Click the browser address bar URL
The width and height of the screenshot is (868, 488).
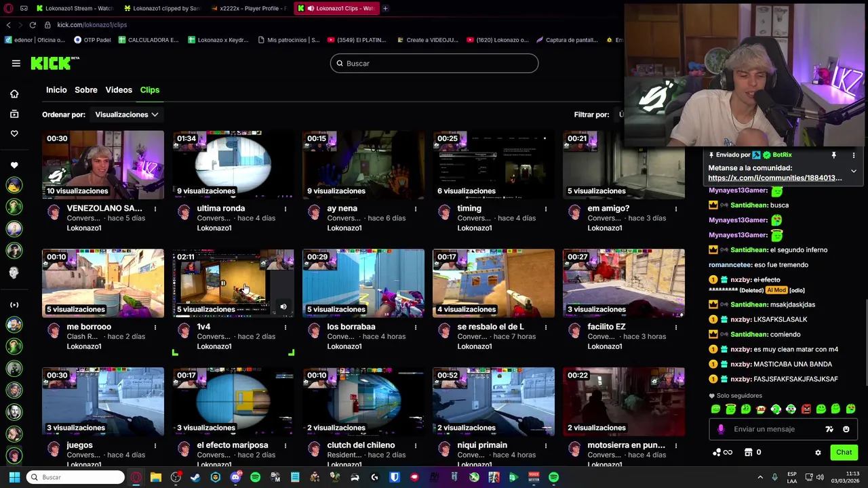[x=92, y=25]
